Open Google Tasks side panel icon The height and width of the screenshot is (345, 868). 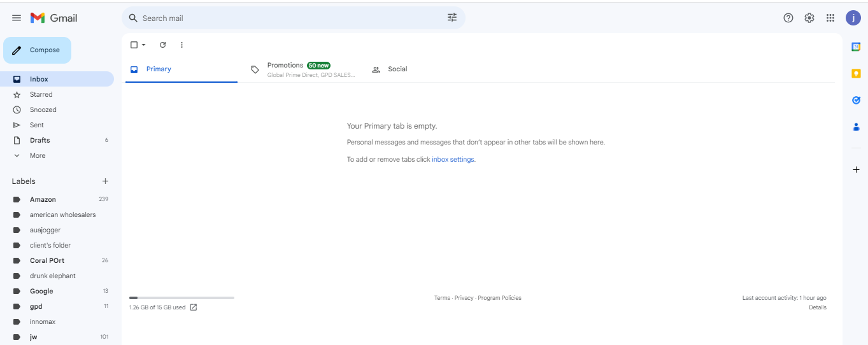[856, 100]
